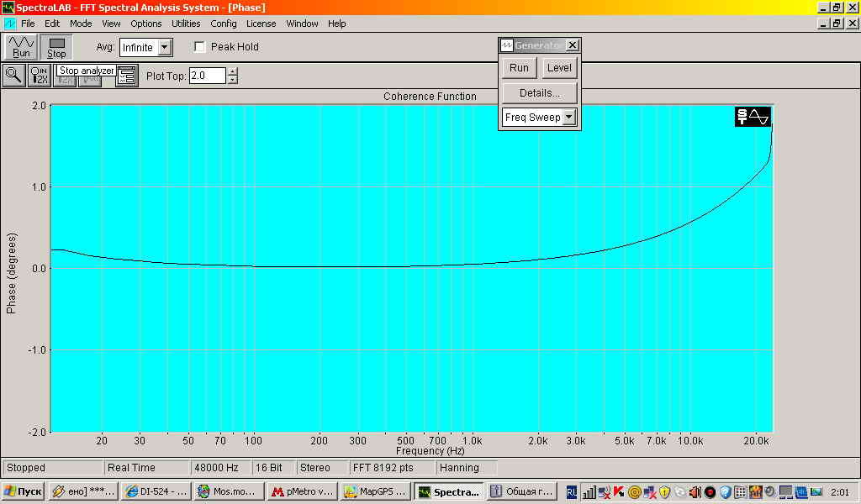
Task: Open the settings panel icon beside Plot Top
Action: (x=127, y=76)
